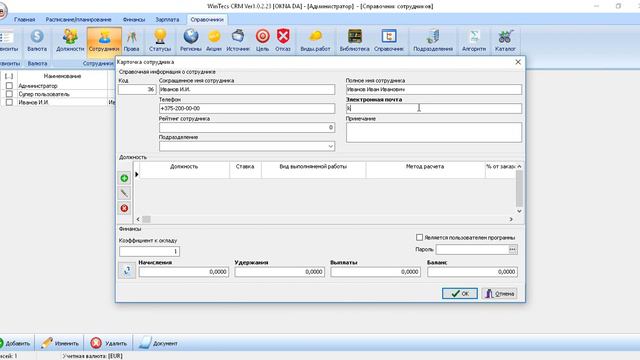640x360 pixels.
Task: Confirm the employee card with OK
Action: 460,293
